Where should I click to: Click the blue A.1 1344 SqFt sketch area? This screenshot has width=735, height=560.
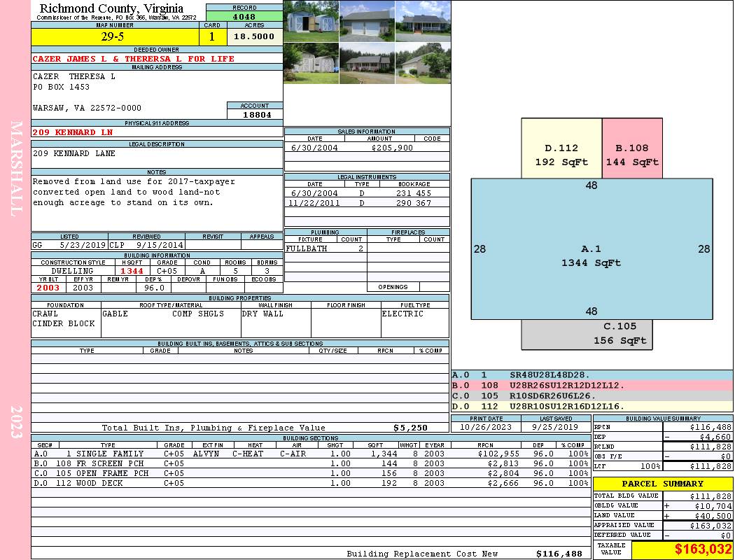(x=591, y=248)
